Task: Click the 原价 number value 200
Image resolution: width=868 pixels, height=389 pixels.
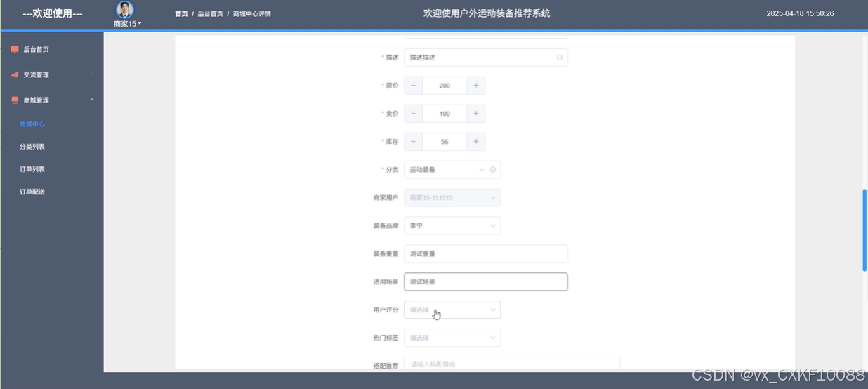Action: (445, 86)
